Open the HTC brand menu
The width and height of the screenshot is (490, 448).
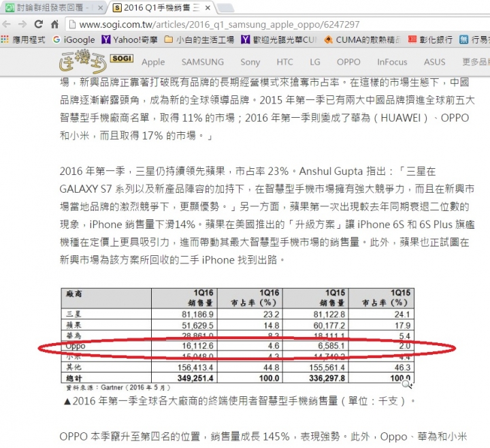tap(284, 62)
